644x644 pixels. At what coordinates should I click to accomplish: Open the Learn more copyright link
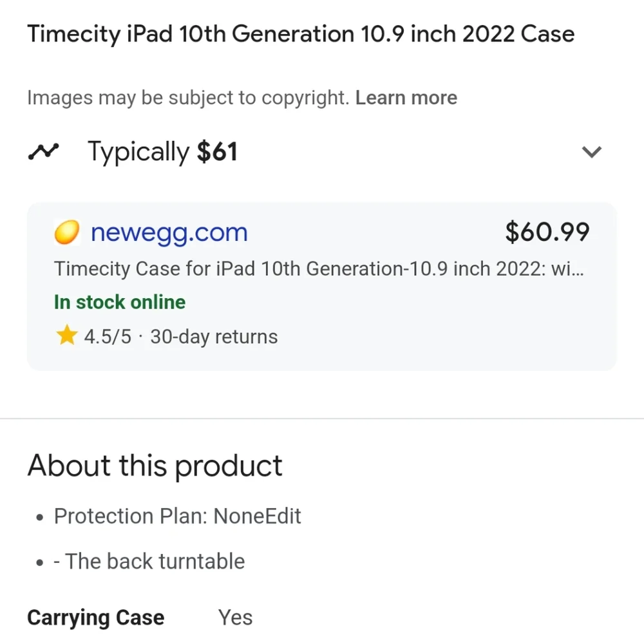click(x=406, y=98)
